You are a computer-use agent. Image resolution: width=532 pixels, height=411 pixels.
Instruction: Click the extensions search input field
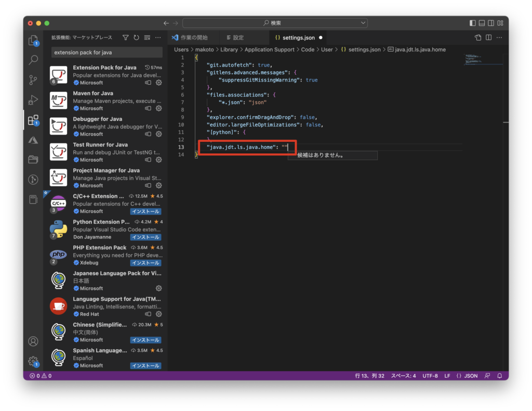(x=107, y=52)
